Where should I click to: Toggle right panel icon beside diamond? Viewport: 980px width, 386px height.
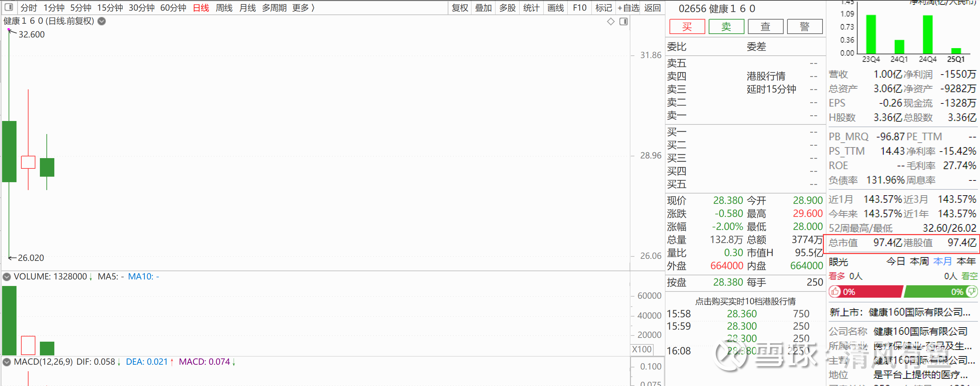coord(623,22)
